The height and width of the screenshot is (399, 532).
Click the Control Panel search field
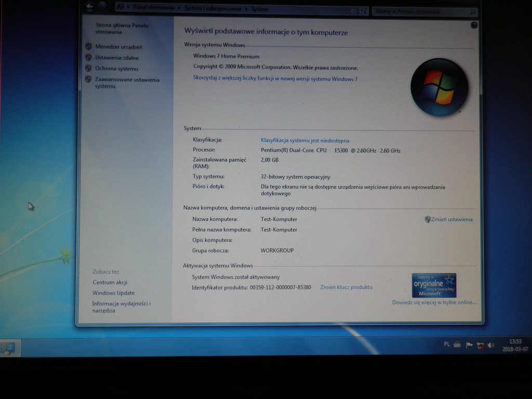click(x=424, y=12)
